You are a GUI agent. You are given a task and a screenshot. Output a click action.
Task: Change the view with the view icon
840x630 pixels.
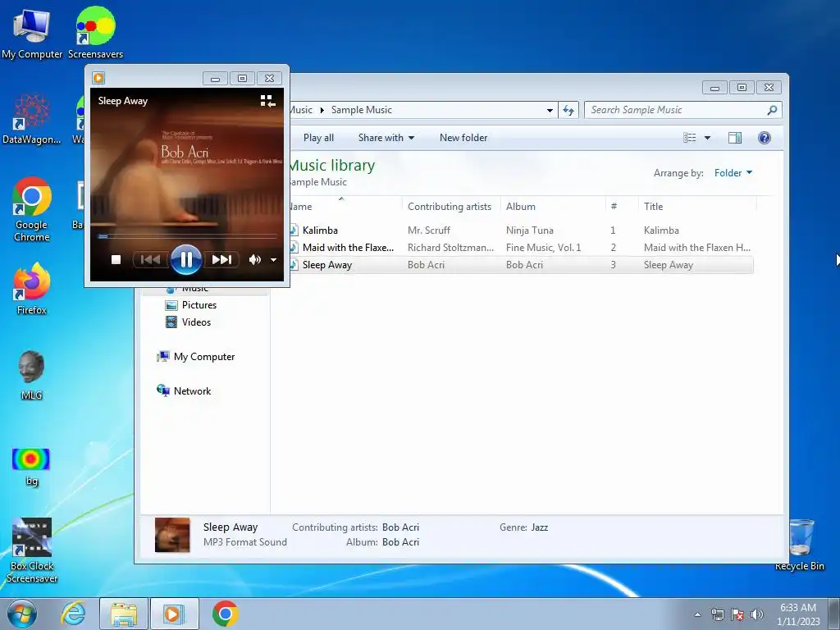(689, 138)
